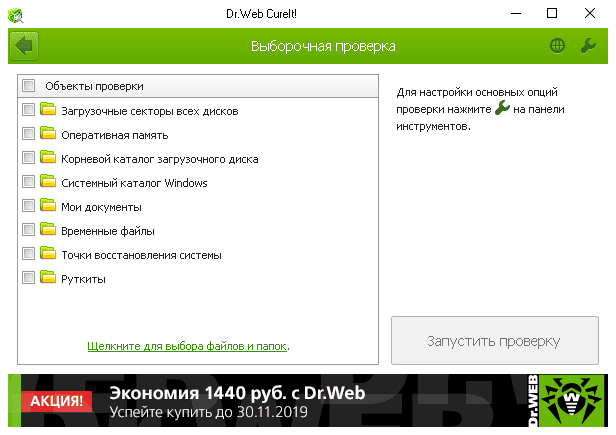Click folder icon for Загрузочные секторы всех дисков
The width and height of the screenshot is (616, 435).
pos(48,109)
